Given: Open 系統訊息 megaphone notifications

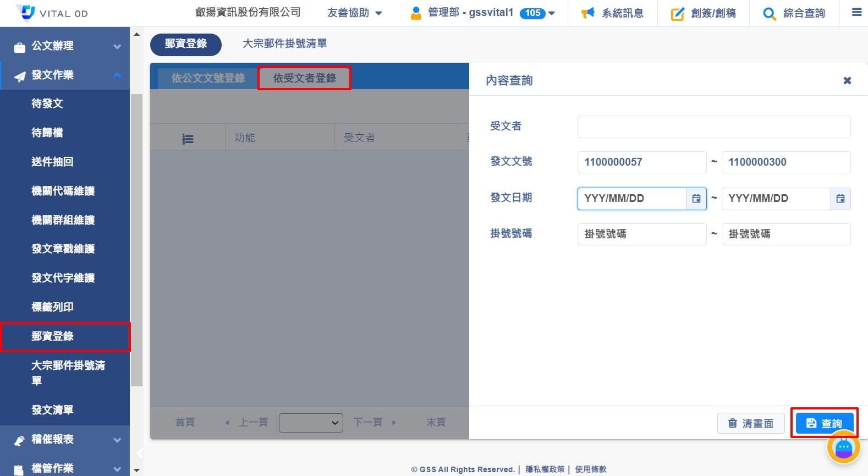Looking at the screenshot, I should tap(613, 13).
